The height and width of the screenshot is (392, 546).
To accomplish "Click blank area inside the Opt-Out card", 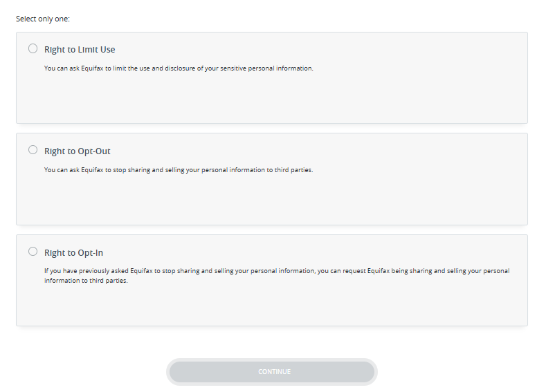I will [277, 202].
